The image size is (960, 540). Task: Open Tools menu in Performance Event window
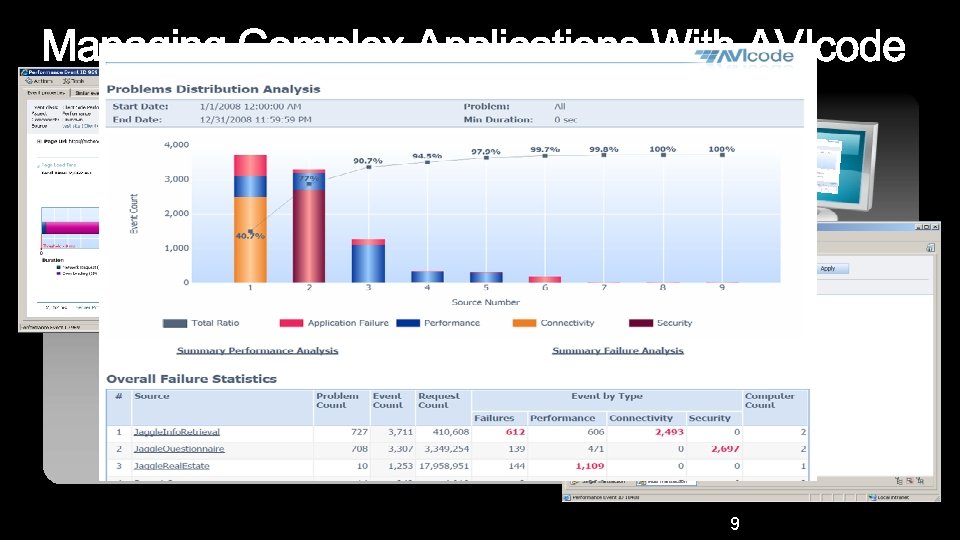pyautogui.click(x=73, y=81)
